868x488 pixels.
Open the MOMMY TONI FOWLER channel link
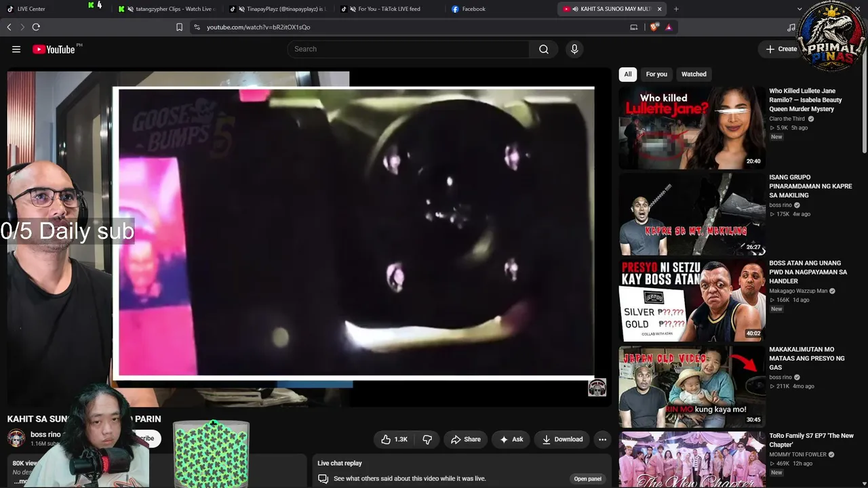(797, 454)
